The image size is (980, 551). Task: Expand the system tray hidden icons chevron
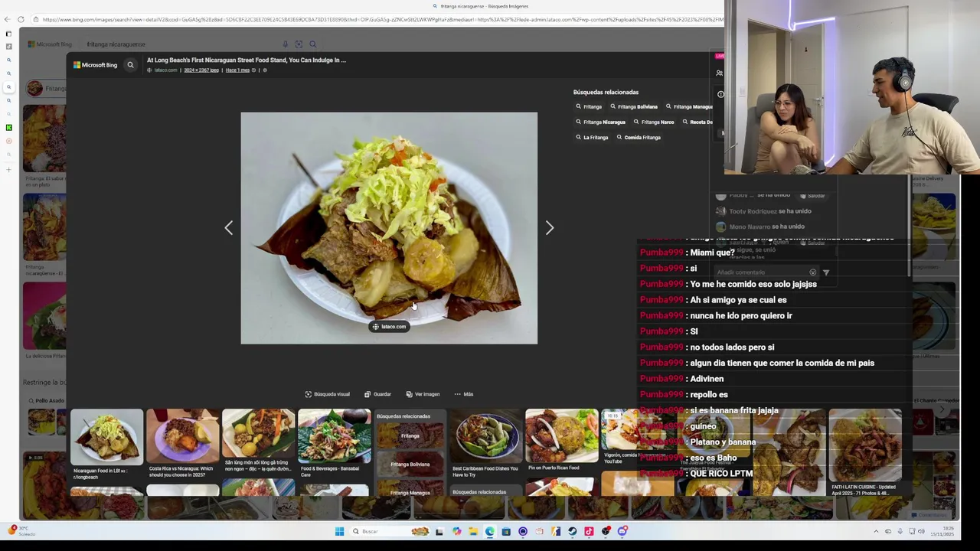[876, 531]
